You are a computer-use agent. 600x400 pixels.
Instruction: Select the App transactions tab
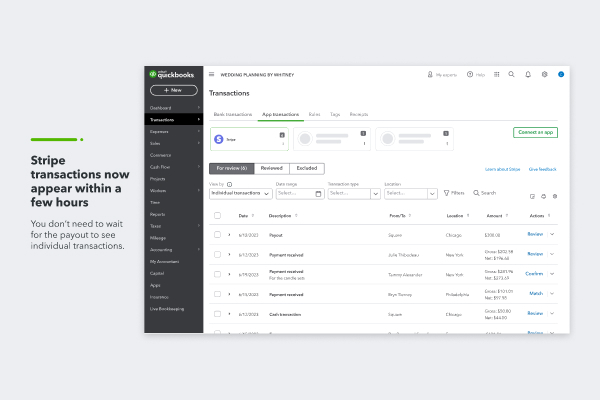[280, 114]
